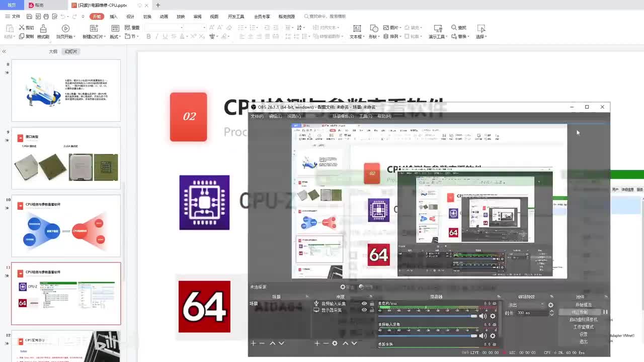The image size is (644, 362).
Task: Click the Find (查找) magnifier icon
Action: [x=454, y=28]
